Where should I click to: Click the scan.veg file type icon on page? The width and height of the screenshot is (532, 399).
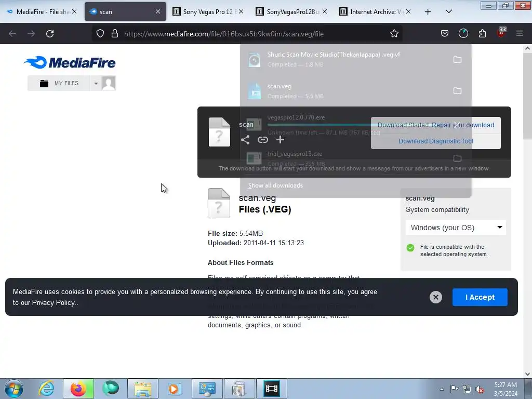click(x=219, y=203)
